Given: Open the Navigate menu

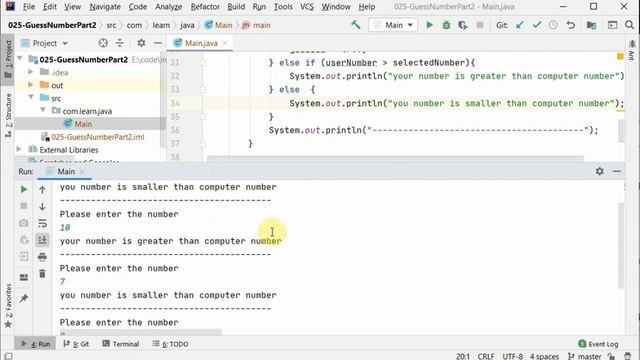Looking at the screenshot, I should [105, 7].
